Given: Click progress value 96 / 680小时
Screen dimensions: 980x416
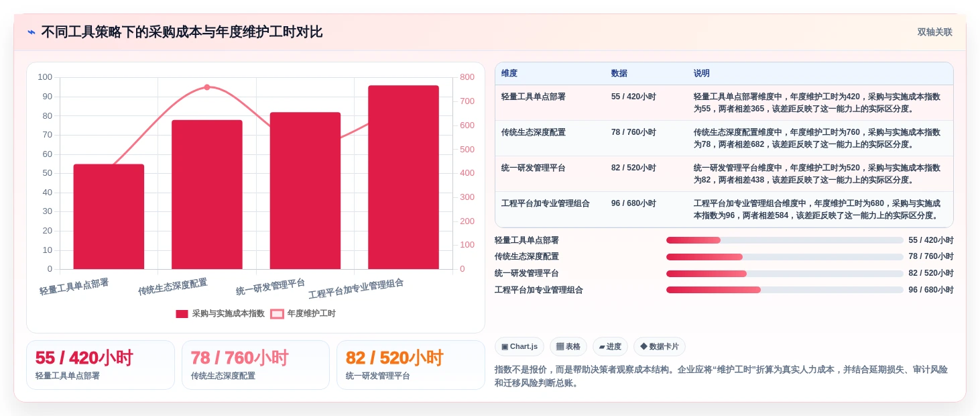Looking at the screenshot, I should coord(931,290).
